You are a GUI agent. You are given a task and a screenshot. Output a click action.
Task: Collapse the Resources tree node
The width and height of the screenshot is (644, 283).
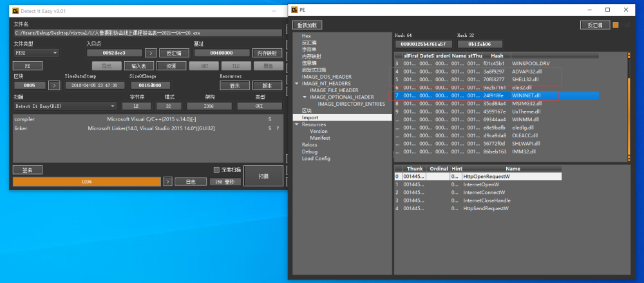click(296, 124)
